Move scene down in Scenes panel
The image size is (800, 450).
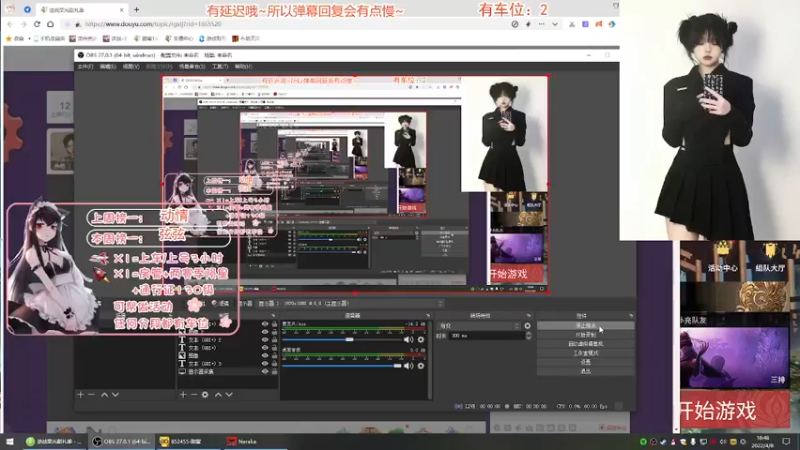click(x=115, y=394)
